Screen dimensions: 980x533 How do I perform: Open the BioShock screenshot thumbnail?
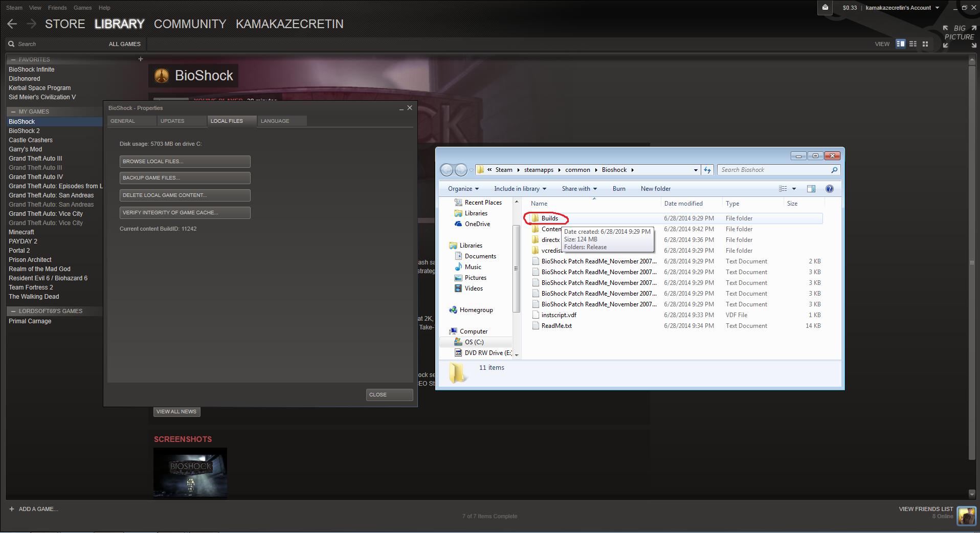[190, 473]
